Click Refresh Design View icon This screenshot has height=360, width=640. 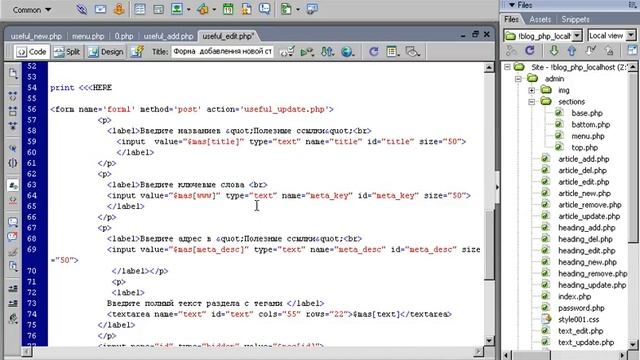pyautogui.click(x=373, y=52)
